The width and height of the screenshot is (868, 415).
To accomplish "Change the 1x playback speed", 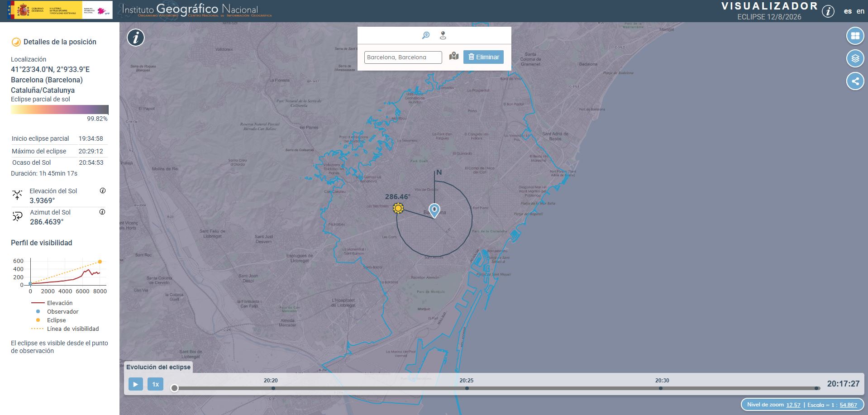I will click(155, 384).
